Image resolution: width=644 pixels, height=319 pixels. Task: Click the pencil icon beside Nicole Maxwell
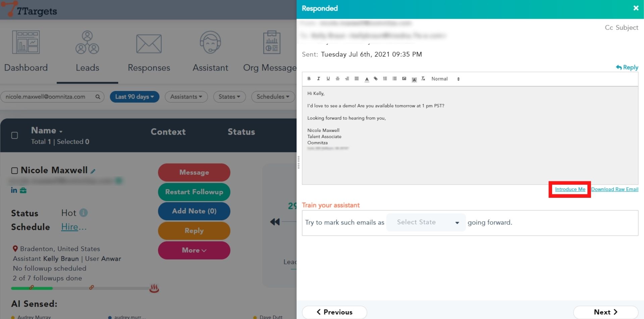point(93,171)
